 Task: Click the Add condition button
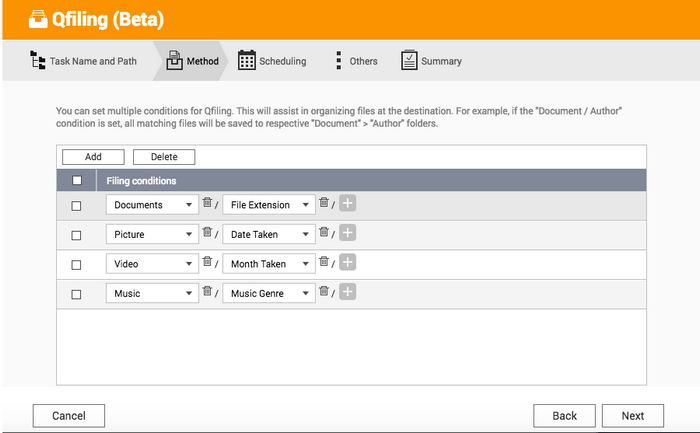point(93,157)
